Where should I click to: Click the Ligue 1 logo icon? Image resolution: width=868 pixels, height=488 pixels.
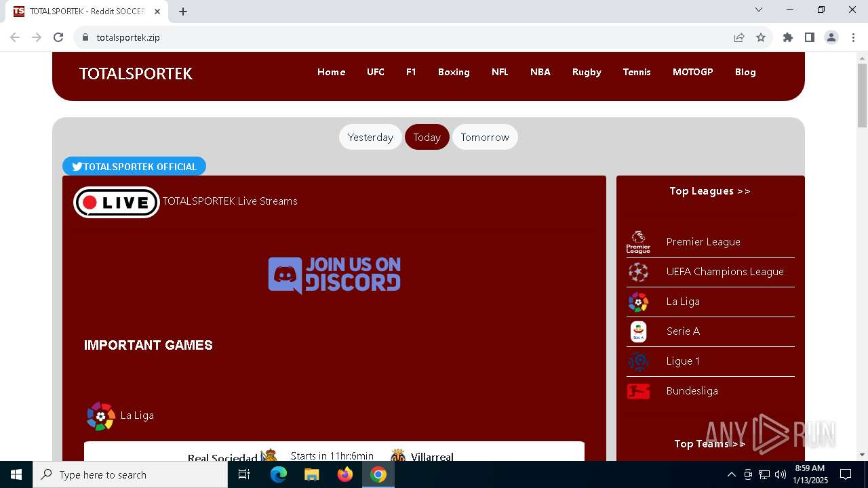tap(638, 361)
